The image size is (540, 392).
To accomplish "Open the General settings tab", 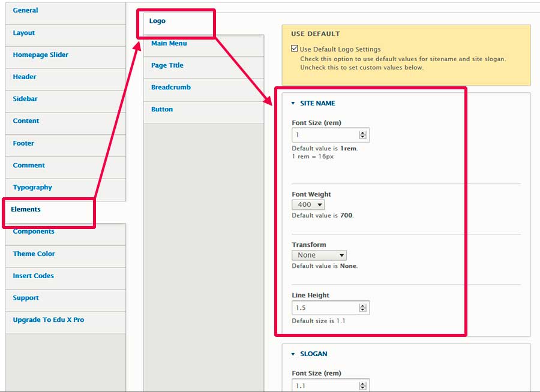I will 25,11.
